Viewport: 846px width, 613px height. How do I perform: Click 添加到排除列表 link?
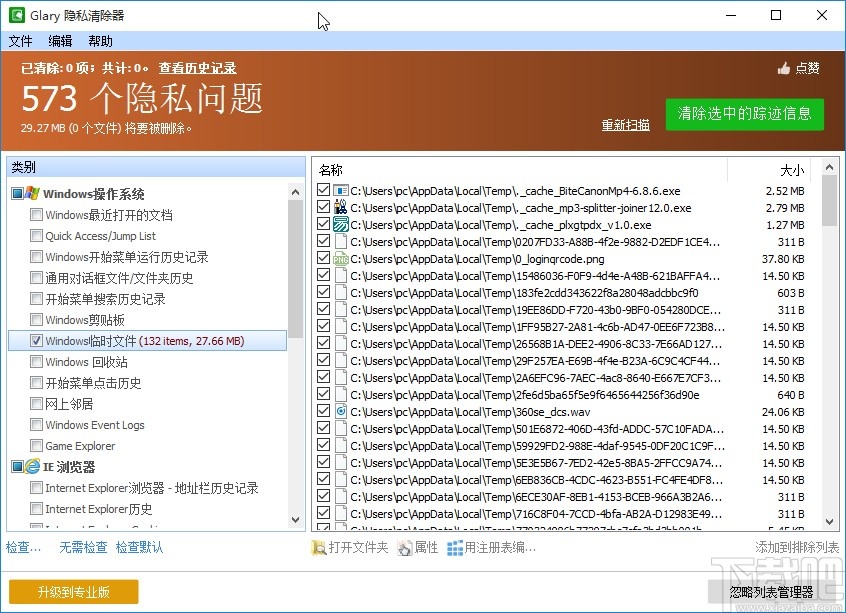click(x=797, y=548)
